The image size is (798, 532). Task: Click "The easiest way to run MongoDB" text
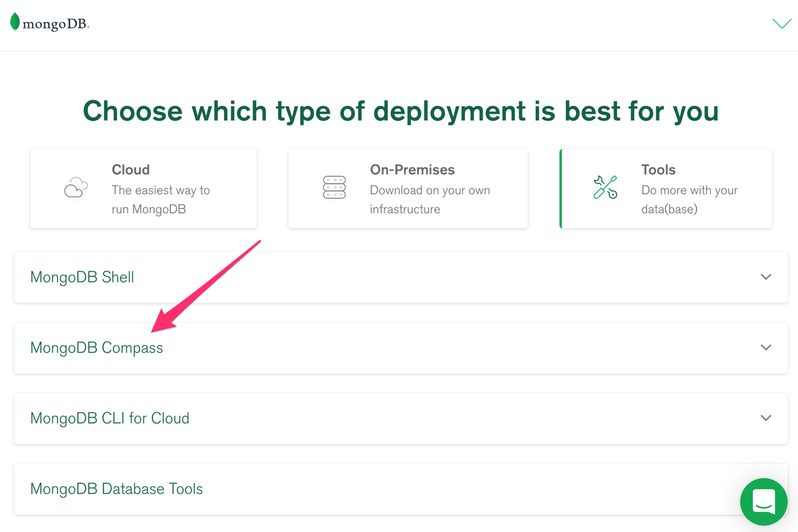click(161, 199)
